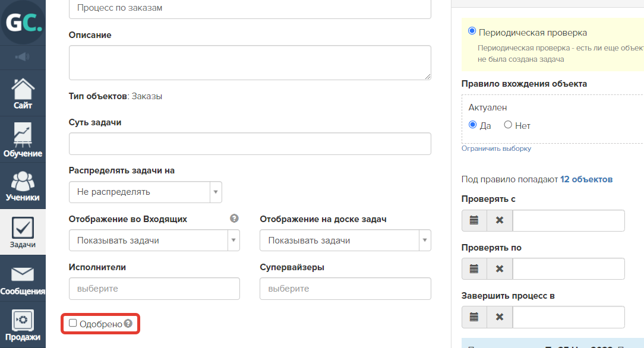
Task: Open Отображение на доске задач dropdown
Action: (x=345, y=241)
